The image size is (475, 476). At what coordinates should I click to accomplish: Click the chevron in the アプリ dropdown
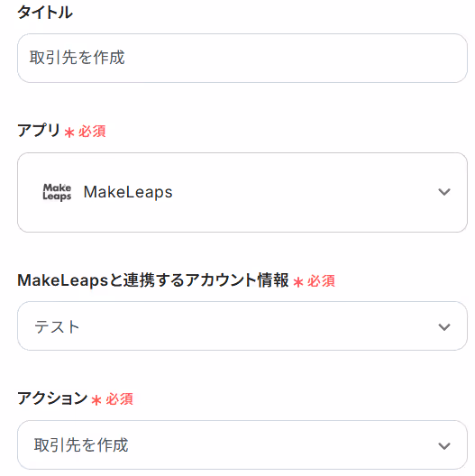pyautogui.click(x=444, y=192)
